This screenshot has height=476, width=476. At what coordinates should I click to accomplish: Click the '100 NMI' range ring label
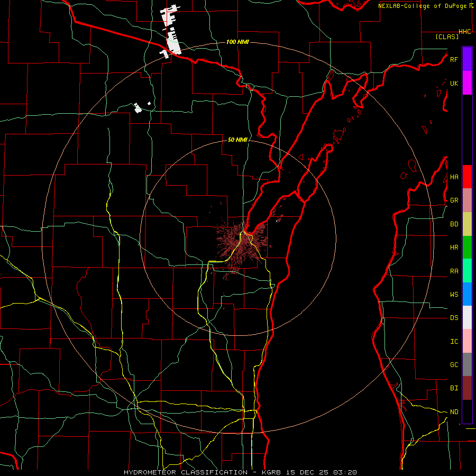click(x=237, y=42)
